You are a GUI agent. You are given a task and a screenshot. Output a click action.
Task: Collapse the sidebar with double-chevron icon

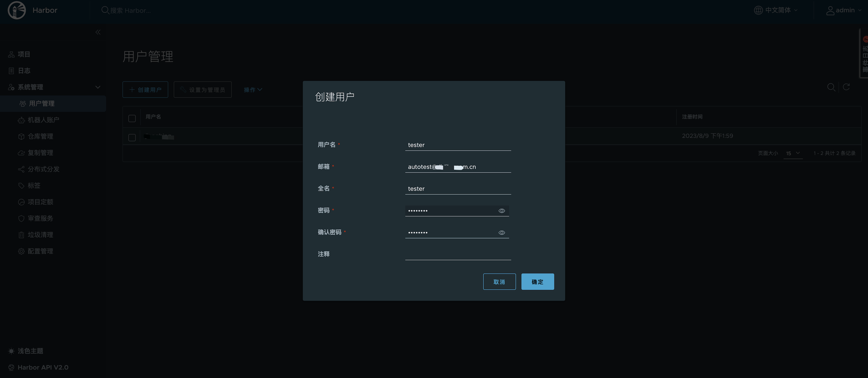(98, 32)
